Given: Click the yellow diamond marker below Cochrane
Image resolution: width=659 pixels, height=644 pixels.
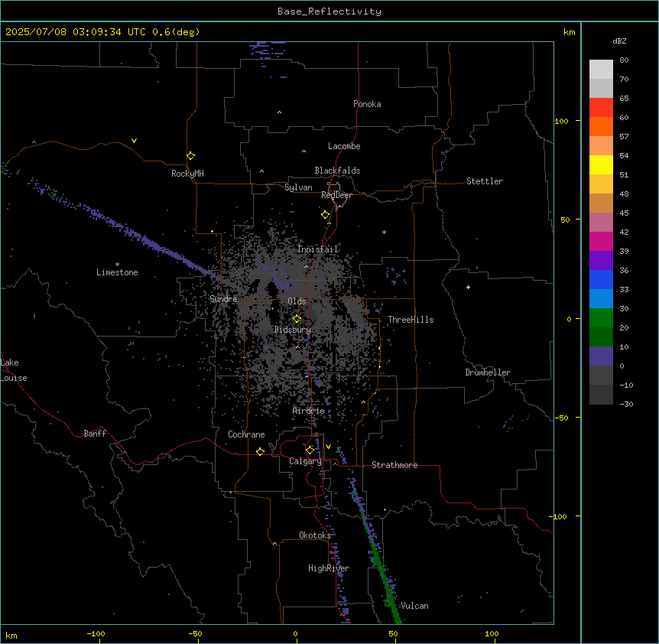Looking at the screenshot, I should pos(260,451).
